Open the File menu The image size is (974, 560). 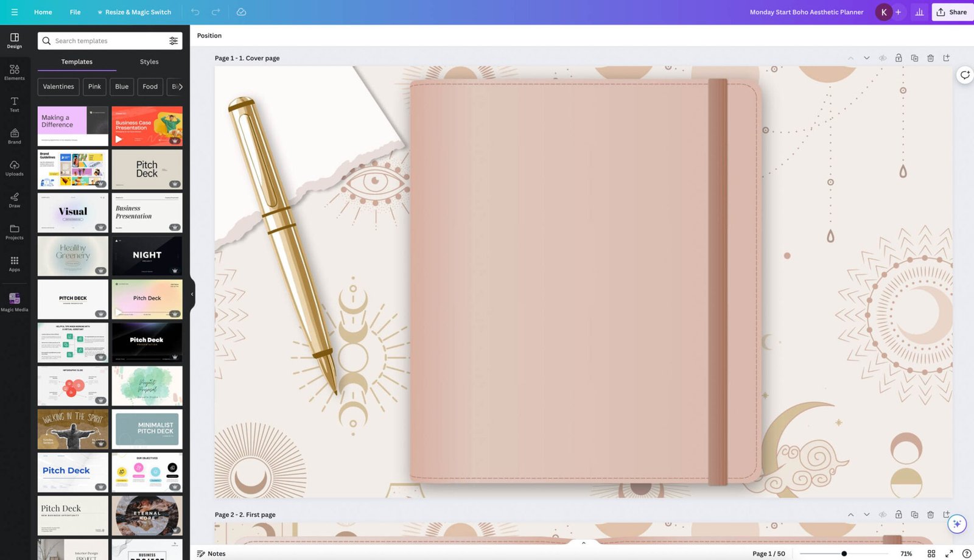tap(75, 12)
